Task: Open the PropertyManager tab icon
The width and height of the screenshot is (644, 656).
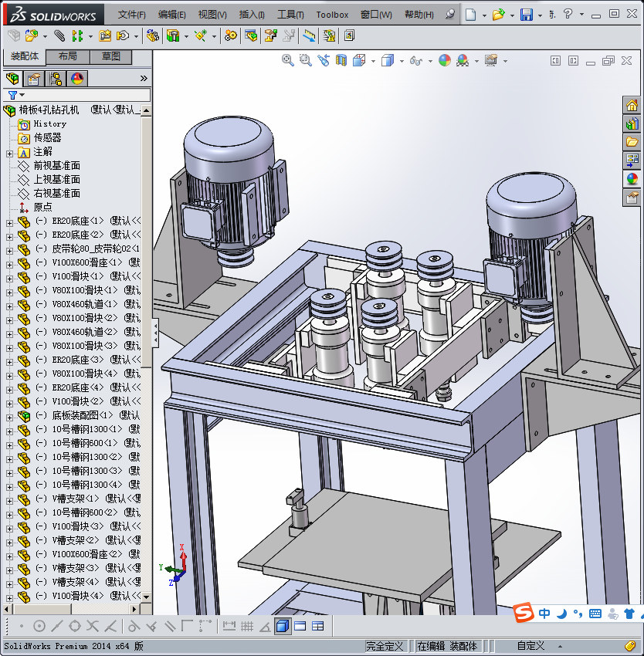Action: (x=34, y=79)
